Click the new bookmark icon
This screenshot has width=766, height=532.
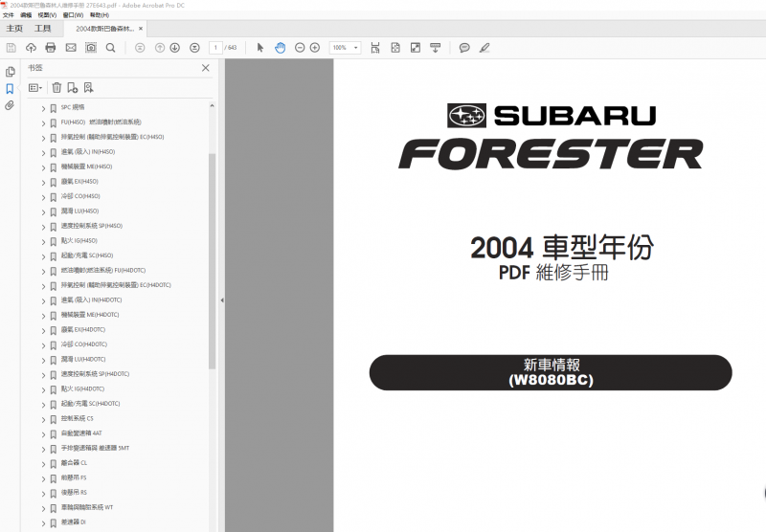(73, 88)
